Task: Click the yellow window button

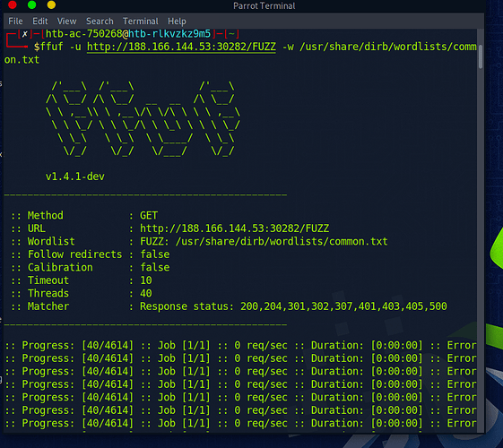Action: [x=51, y=4]
